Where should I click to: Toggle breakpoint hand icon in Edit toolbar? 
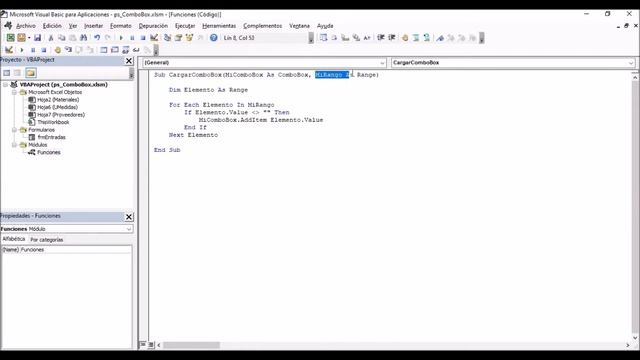pyautogui.click(x=405, y=38)
